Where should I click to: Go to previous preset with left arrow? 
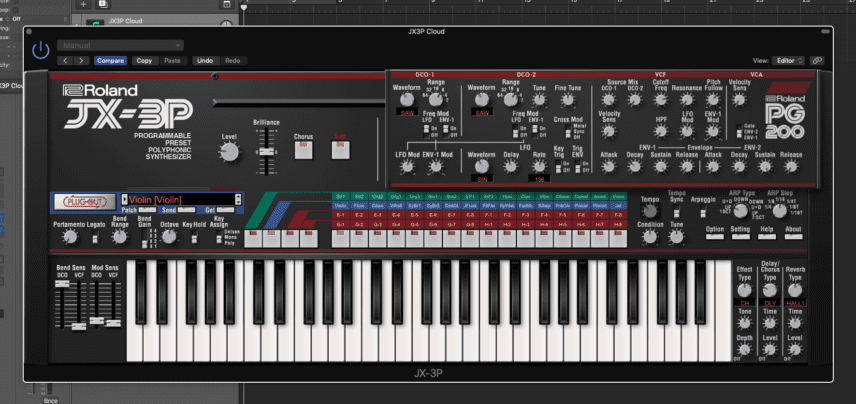coord(66,61)
